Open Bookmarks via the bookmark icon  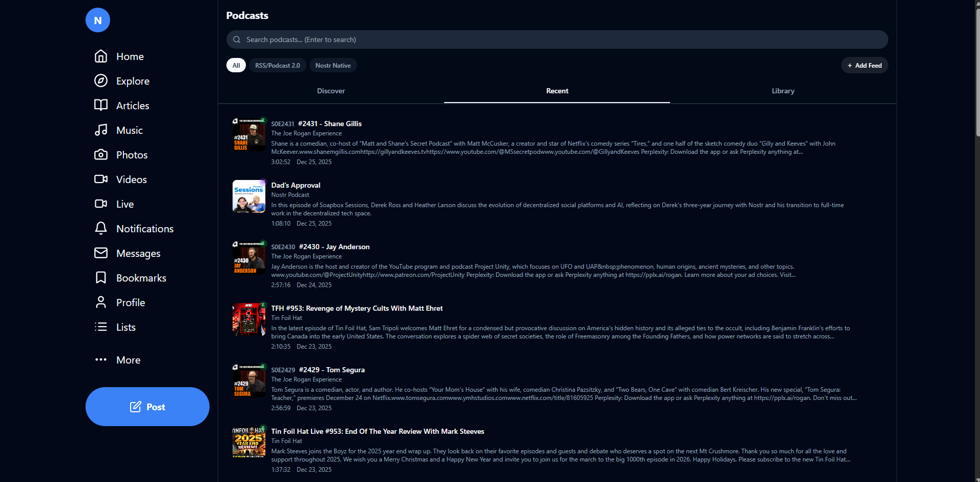[101, 278]
